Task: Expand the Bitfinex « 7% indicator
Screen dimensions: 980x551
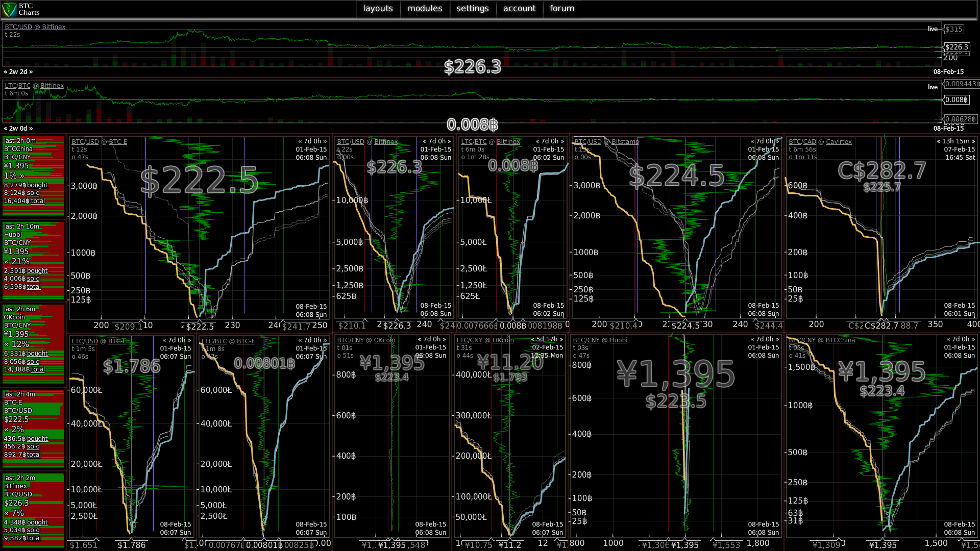Action: 14,513
